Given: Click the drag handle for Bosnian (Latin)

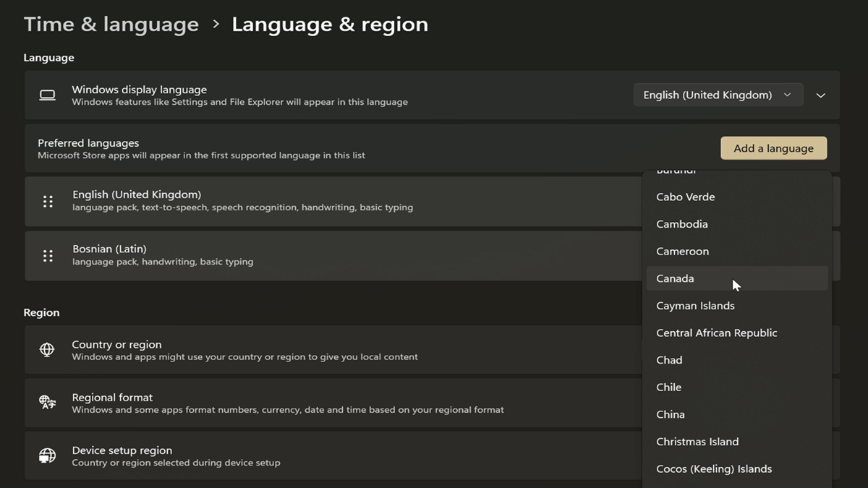Looking at the screenshot, I should tap(48, 256).
